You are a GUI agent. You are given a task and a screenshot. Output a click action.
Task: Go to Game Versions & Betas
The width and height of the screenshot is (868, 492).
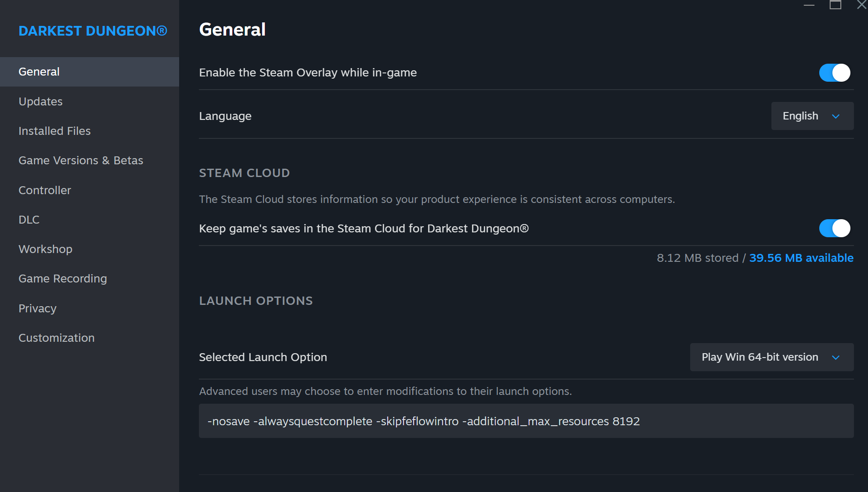coord(81,160)
